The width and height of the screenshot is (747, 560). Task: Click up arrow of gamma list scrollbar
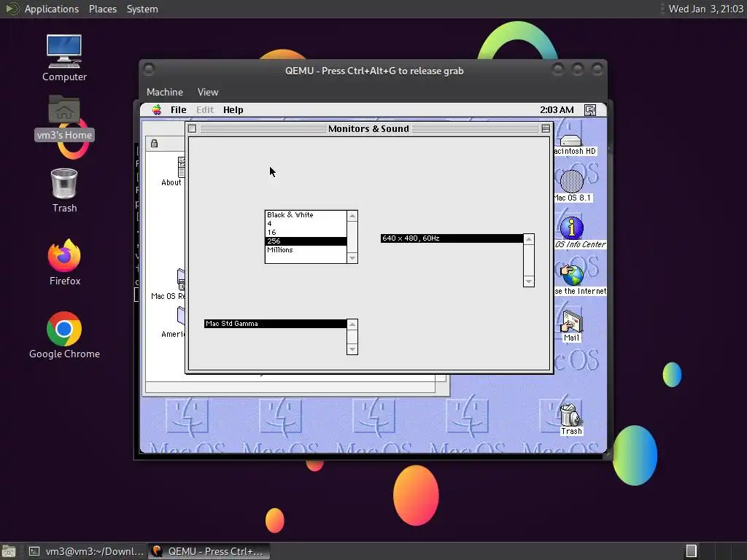coord(352,324)
